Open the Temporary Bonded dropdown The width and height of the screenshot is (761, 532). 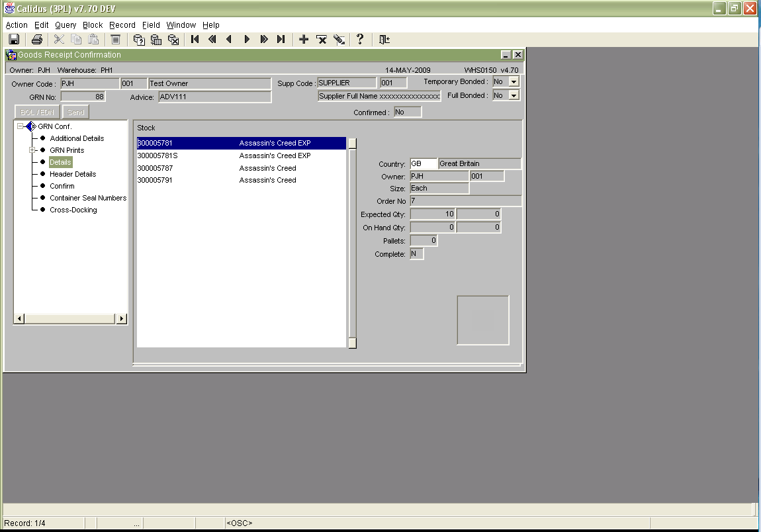pyautogui.click(x=514, y=81)
